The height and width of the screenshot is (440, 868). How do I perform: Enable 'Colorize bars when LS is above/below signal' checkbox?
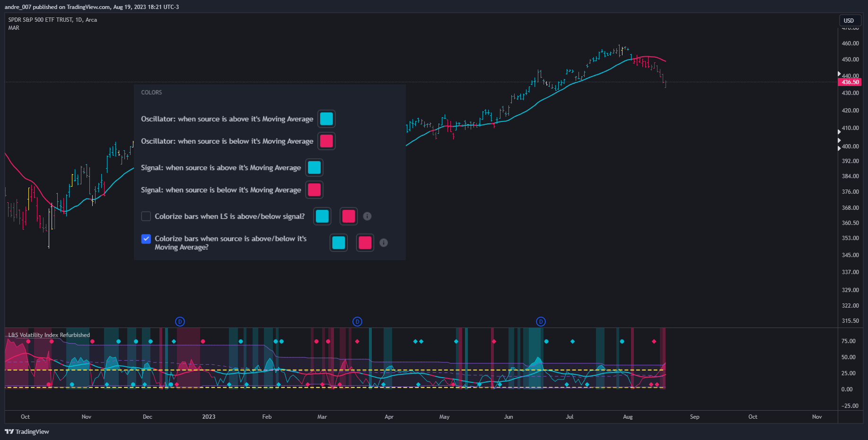tap(146, 216)
